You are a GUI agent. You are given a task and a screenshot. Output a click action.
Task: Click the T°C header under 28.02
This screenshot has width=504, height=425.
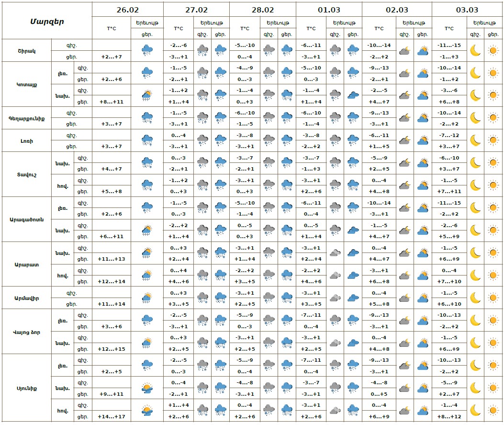tap(245, 28)
